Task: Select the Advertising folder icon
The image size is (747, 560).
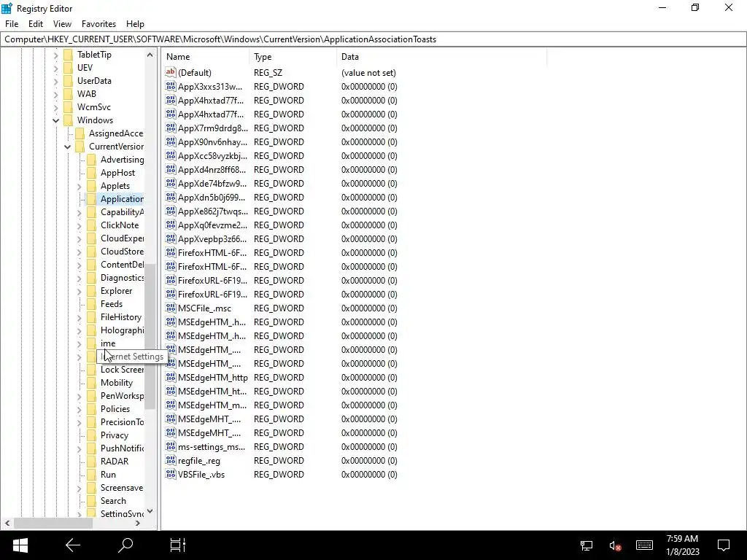Action: coord(91,160)
